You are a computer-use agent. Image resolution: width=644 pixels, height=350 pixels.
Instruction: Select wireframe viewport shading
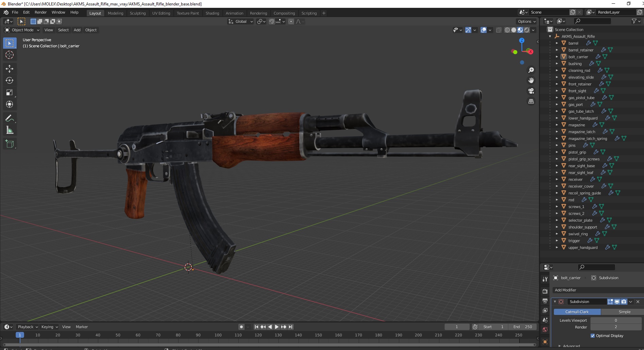507,30
